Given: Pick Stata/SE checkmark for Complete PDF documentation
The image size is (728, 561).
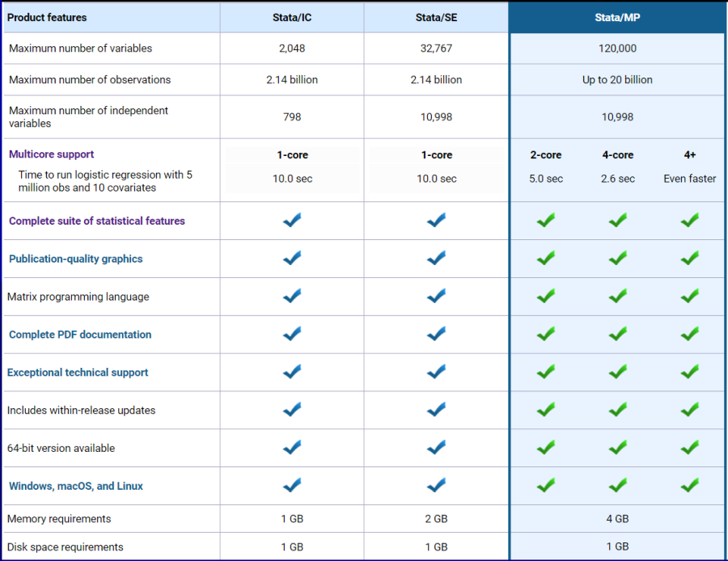Looking at the screenshot, I should pyautogui.click(x=437, y=334).
